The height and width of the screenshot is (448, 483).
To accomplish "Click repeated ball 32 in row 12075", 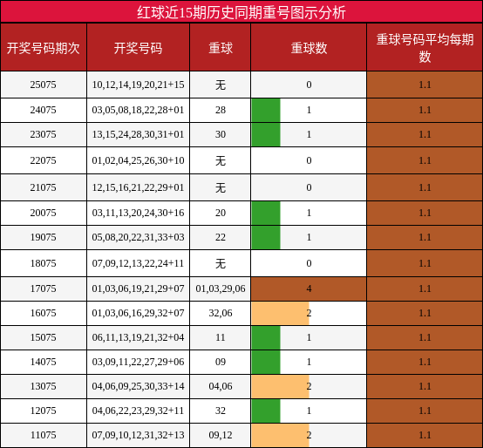I will (221, 411).
